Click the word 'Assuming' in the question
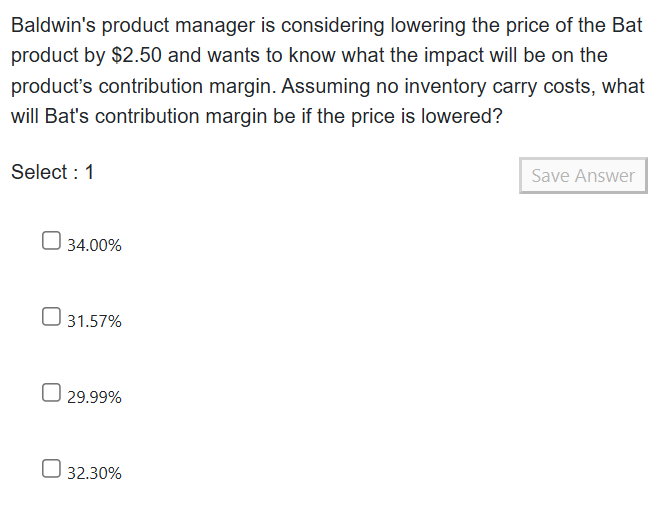661x528 pixels. (x=318, y=86)
